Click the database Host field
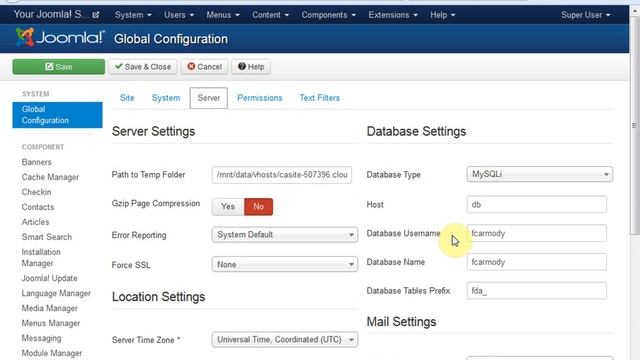Image resolution: width=640 pixels, height=360 pixels. coord(537,204)
